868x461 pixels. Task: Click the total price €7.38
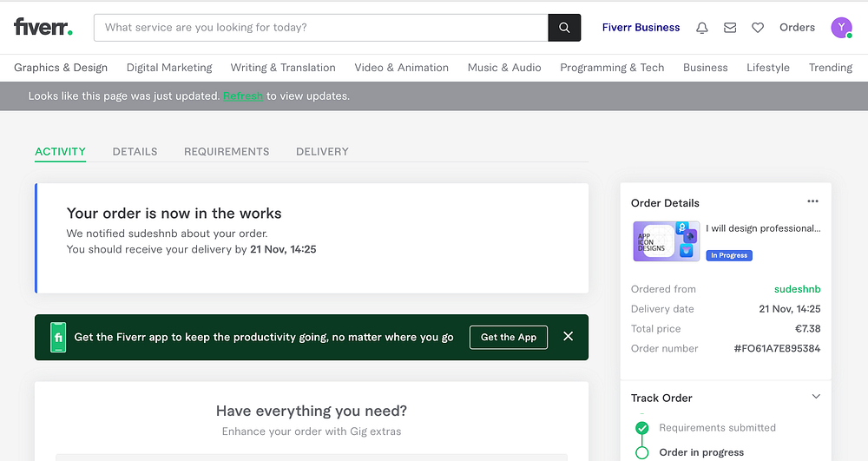click(x=807, y=329)
